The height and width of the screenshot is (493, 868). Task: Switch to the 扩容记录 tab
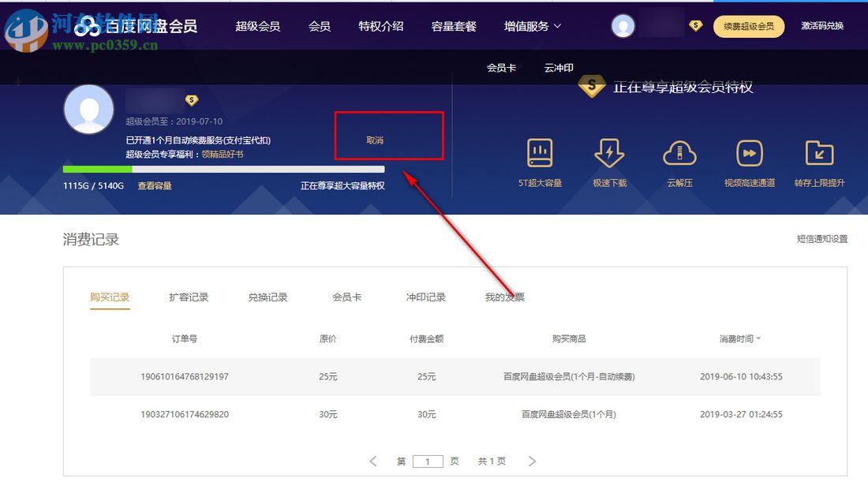(189, 297)
